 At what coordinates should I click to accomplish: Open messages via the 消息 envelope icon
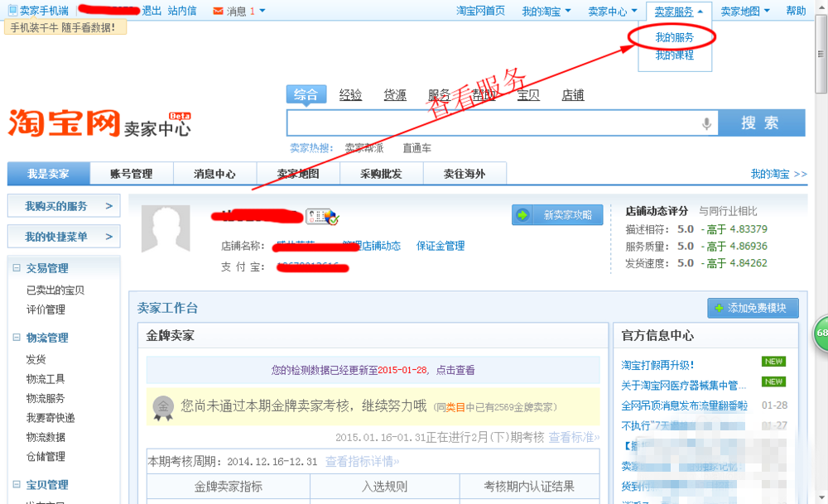tap(219, 10)
